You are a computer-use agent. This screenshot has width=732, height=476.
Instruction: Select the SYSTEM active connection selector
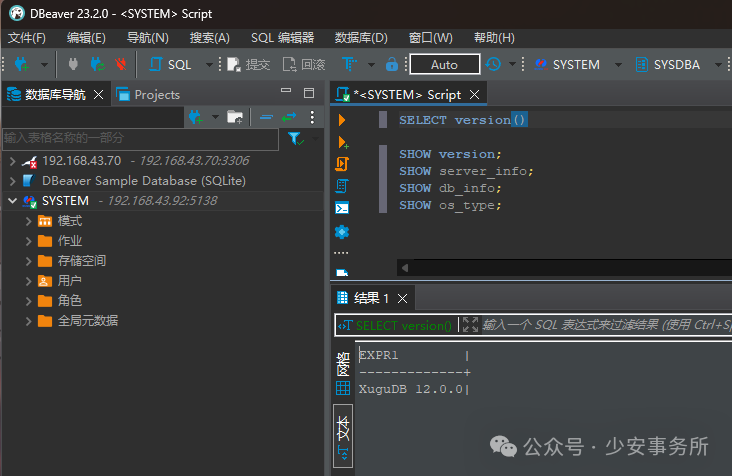pyautogui.click(x=577, y=64)
